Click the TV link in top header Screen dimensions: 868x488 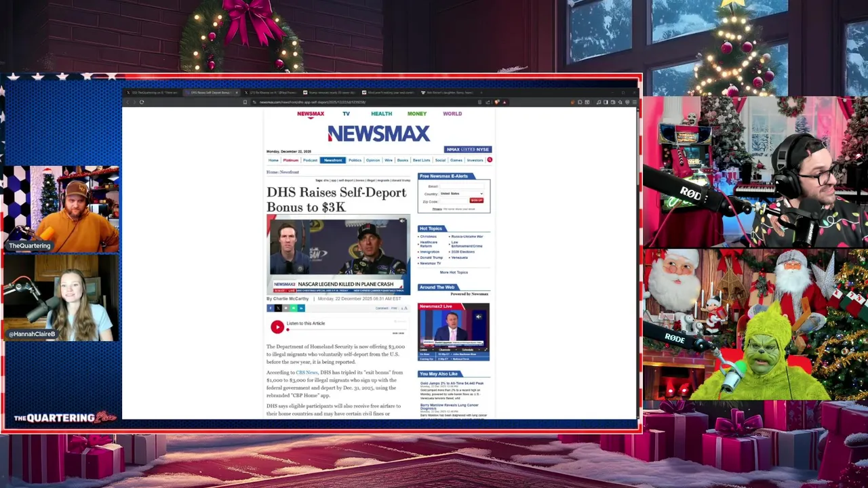(x=346, y=114)
